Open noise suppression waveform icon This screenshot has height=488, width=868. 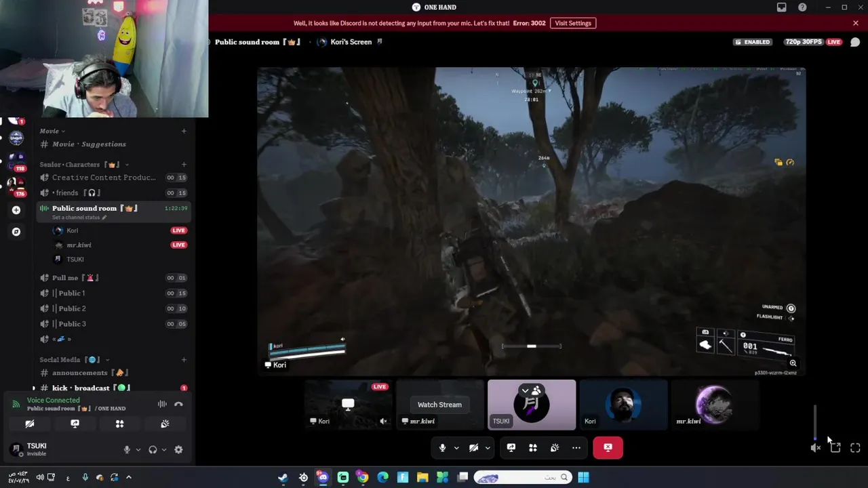point(162,404)
